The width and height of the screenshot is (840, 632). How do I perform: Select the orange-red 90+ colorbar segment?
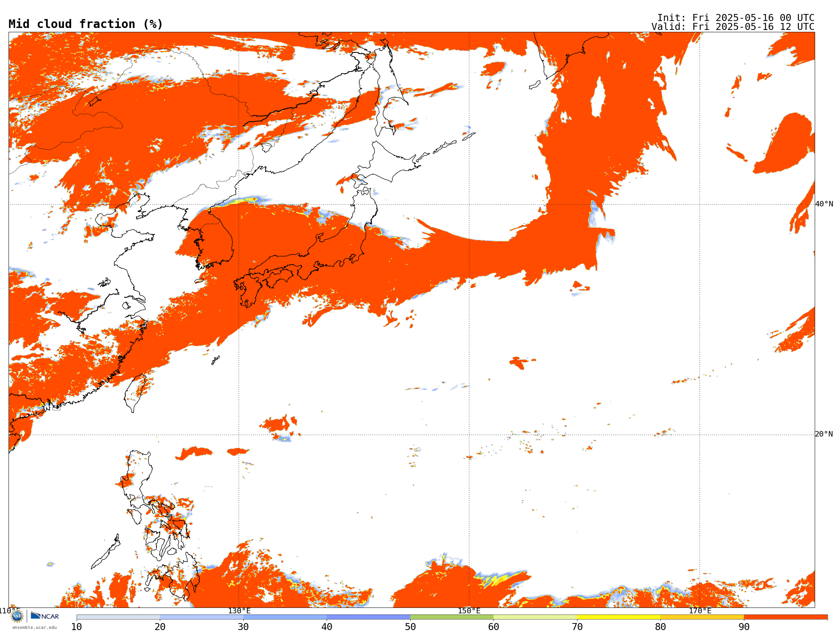point(786,617)
